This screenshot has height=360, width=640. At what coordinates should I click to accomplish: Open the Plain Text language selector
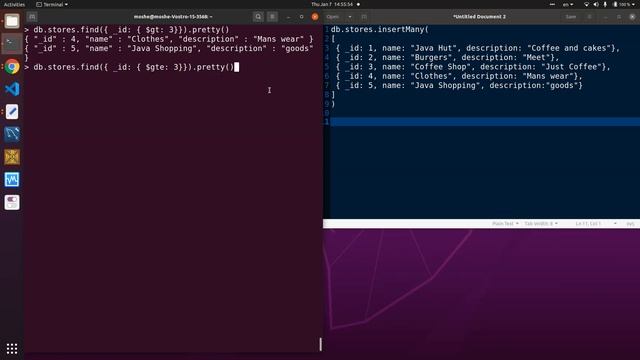[505, 224]
